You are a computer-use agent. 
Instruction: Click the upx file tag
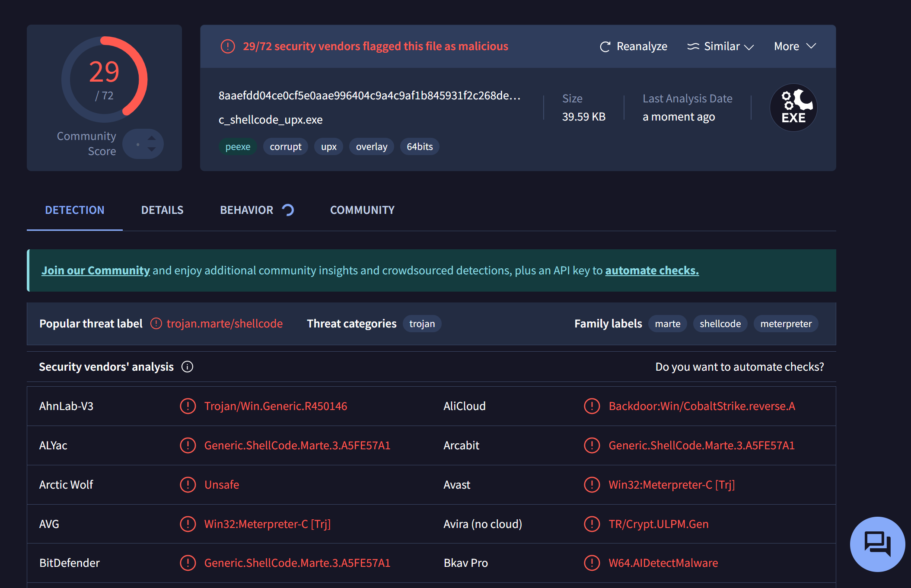(328, 147)
